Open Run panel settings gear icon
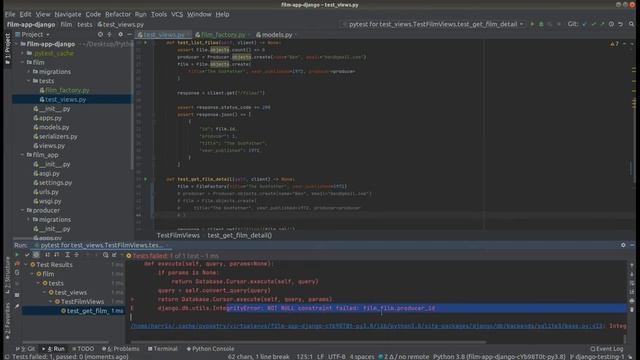Viewport: 640px width, 360px height. click(x=623, y=245)
